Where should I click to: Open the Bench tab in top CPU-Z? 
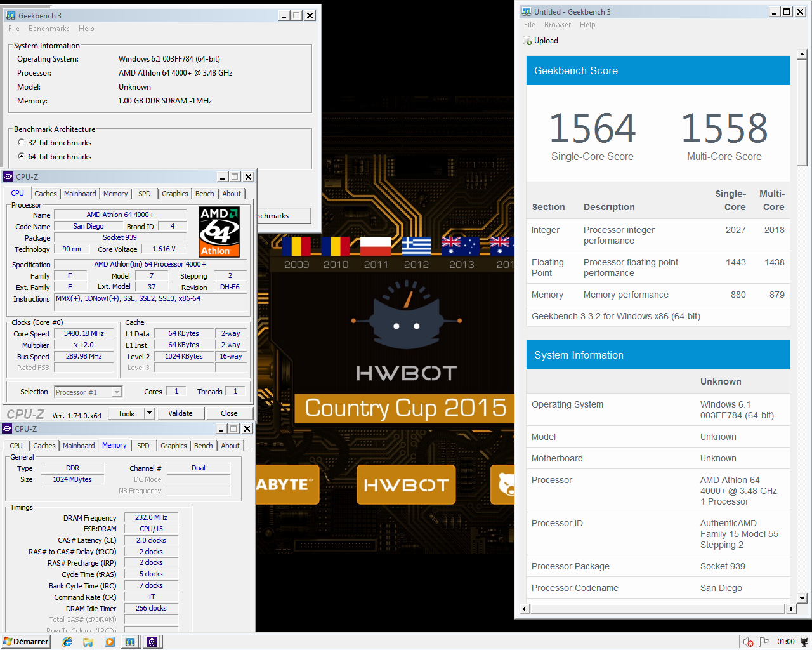click(x=204, y=194)
